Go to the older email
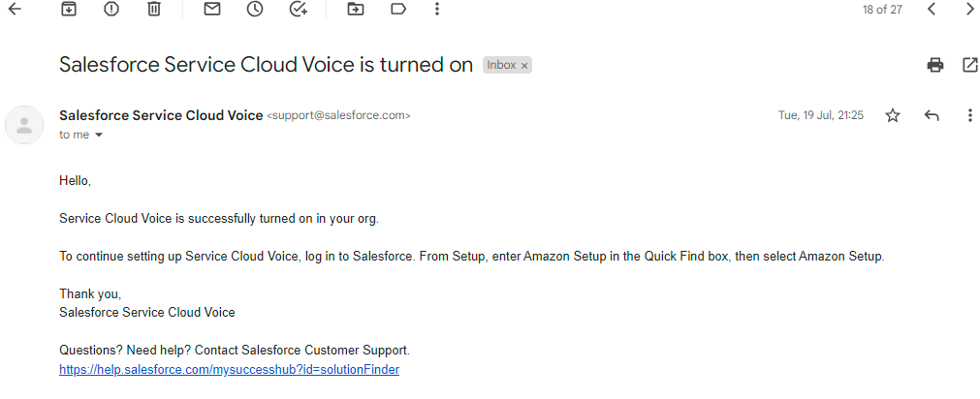980x399 pixels. coord(969,9)
